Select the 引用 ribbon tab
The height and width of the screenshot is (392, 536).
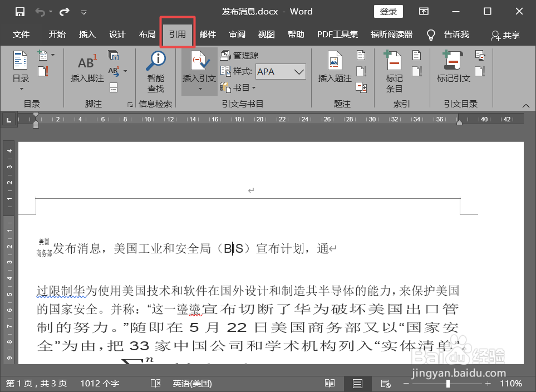(178, 35)
